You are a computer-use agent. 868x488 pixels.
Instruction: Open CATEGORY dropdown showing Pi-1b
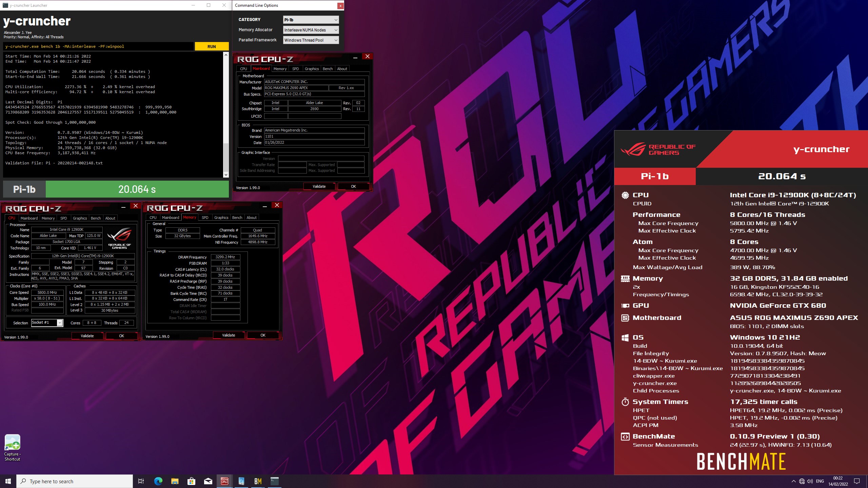pyautogui.click(x=311, y=20)
